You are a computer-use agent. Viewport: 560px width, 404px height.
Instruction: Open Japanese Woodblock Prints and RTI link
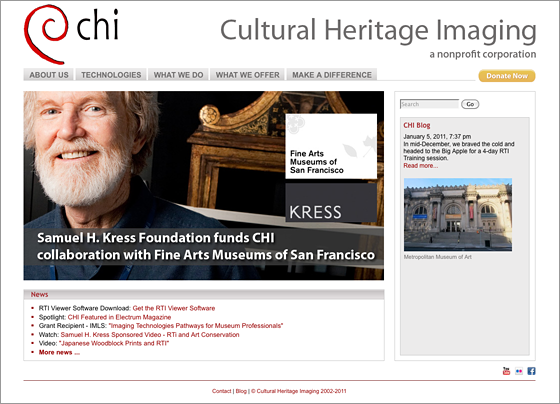click(114, 343)
